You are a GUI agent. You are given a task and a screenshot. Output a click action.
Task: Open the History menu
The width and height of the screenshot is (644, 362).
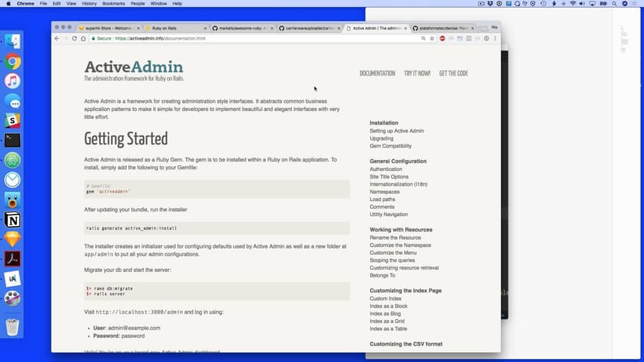[89, 4]
